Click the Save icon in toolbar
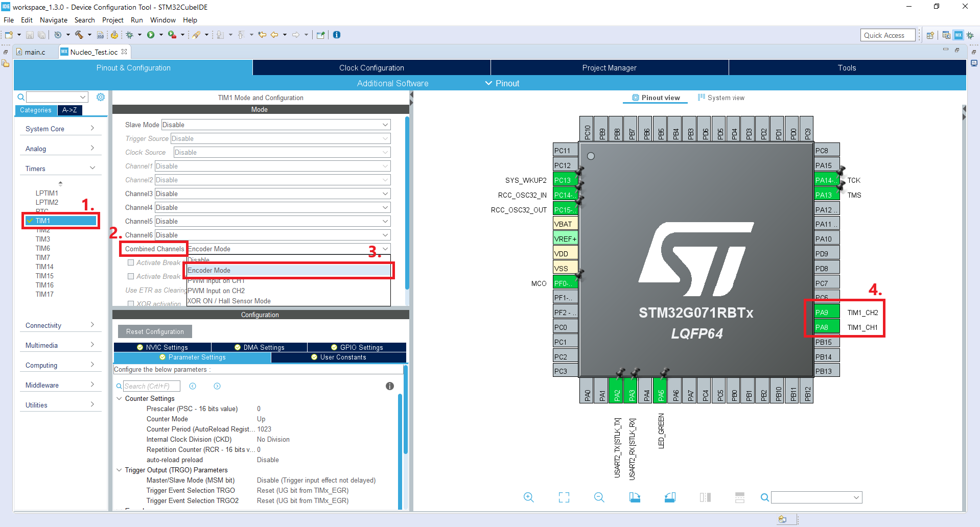Viewport: 980px width, 527px height. click(30, 35)
